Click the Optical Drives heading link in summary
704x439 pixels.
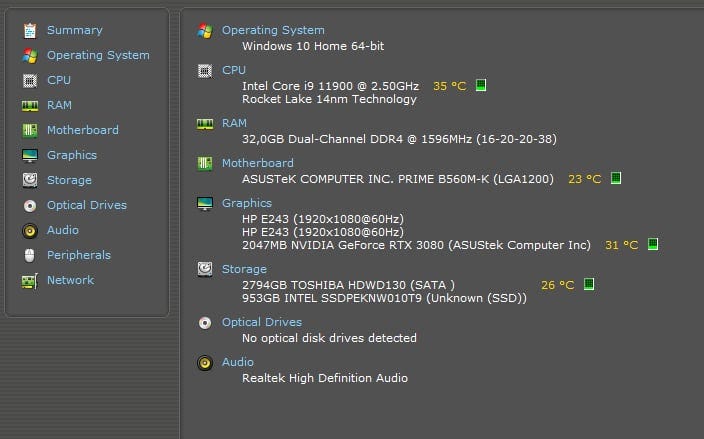(x=261, y=322)
